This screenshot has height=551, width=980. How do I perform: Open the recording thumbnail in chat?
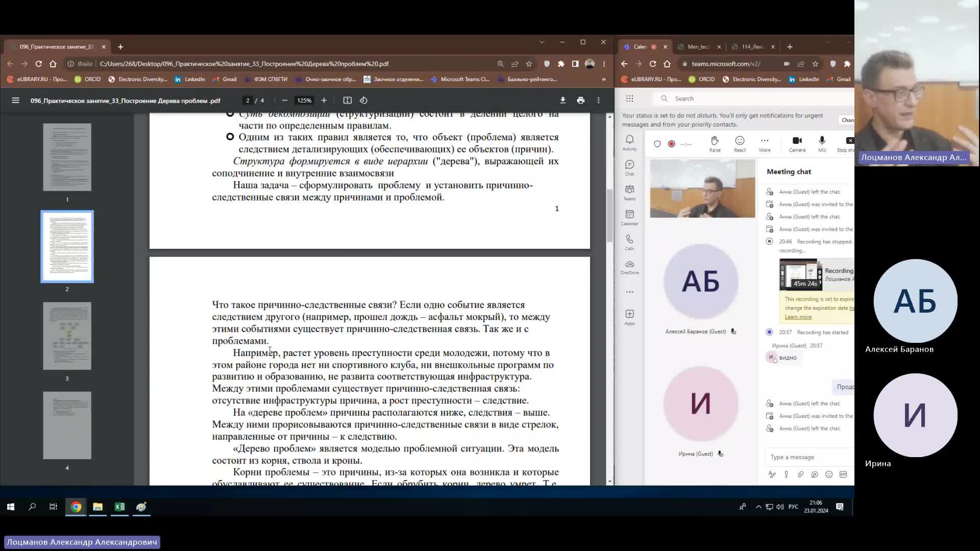[x=800, y=274]
